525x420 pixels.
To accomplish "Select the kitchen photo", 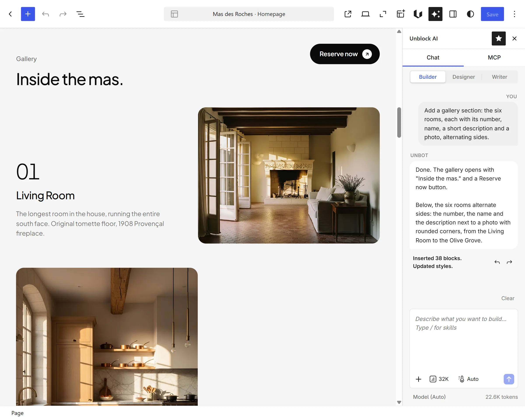I will [x=107, y=337].
